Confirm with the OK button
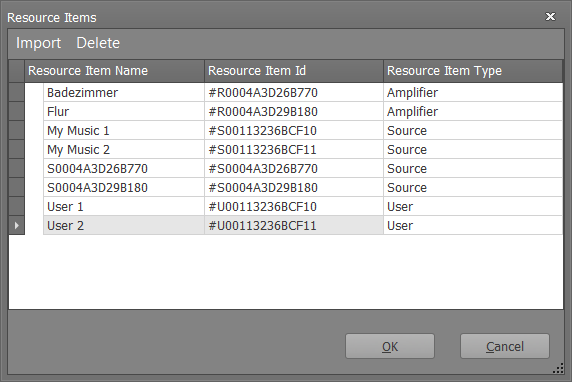The image size is (572, 382). click(390, 346)
